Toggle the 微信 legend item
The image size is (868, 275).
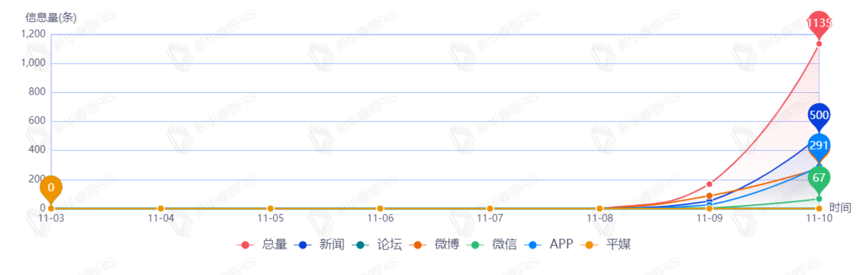tap(492, 244)
